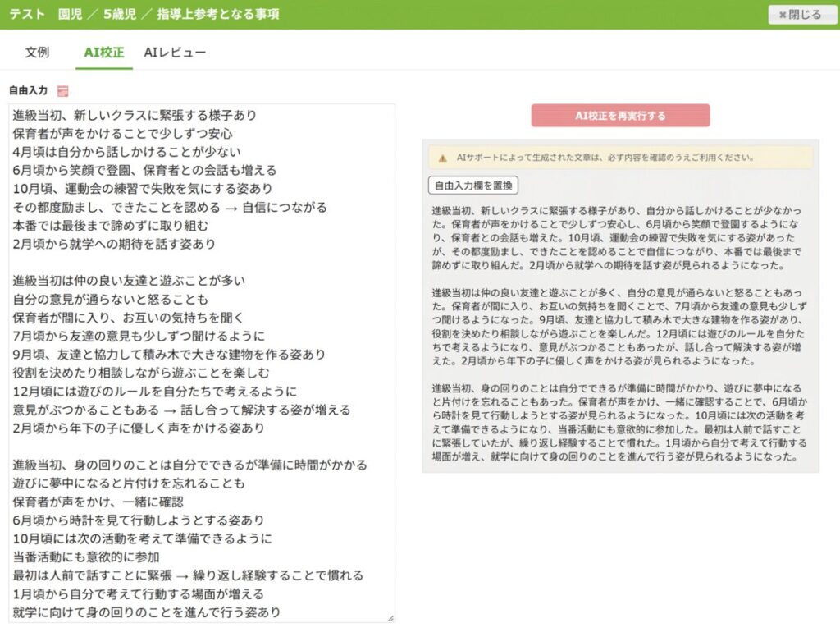Click the first paragraph of the AI-corrected output
The image size is (840, 637).
(x=617, y=237)
